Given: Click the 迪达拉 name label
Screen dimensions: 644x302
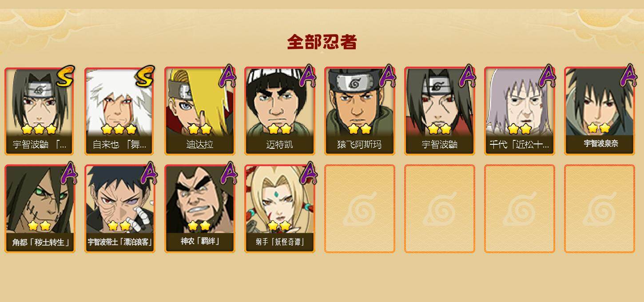Looking at the screenshot, I should point(199,145).
